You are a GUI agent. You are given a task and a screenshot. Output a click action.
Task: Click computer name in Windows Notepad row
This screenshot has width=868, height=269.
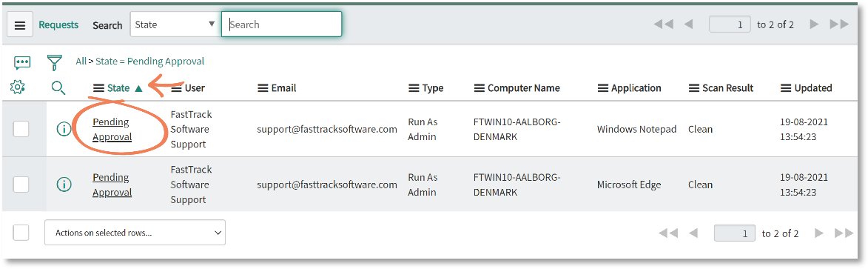[x=517, y=129]
